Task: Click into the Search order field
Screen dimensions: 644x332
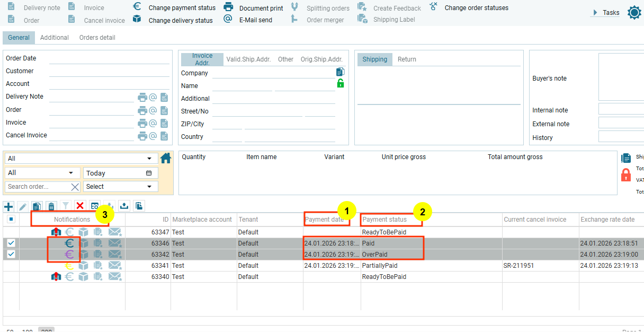Action: [x=37, y=187]
